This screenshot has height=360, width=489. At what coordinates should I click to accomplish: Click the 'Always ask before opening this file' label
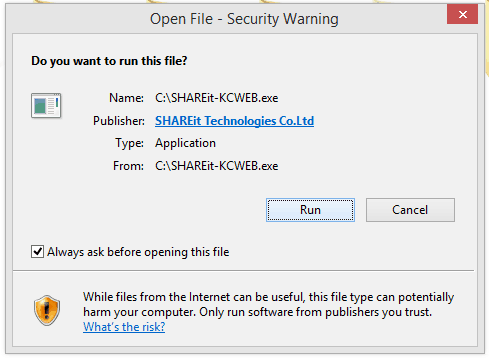point(138,252)
